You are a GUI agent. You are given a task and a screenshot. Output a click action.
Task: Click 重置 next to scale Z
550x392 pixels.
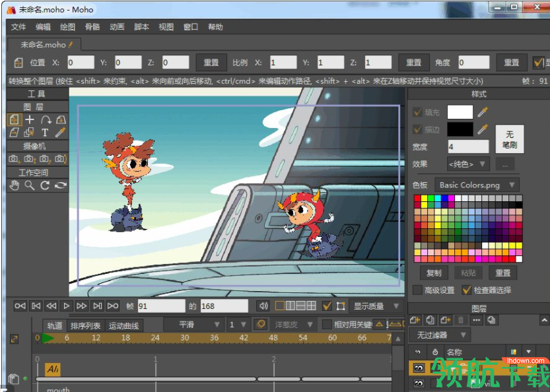pos(413,63)
